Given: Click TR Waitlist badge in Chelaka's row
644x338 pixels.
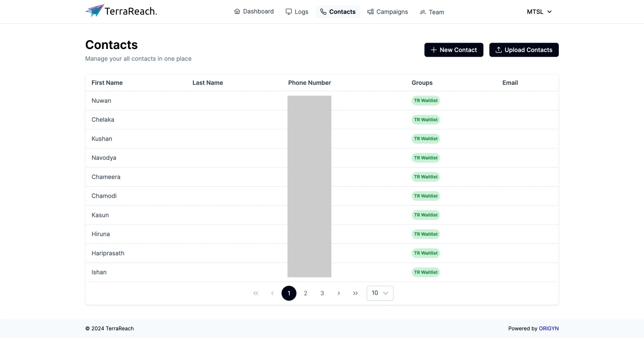Looking at the screenshot, I should [426, 120].
